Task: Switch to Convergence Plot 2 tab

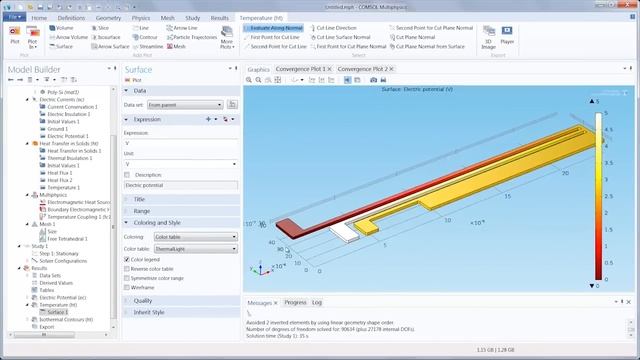Action: 363,69
